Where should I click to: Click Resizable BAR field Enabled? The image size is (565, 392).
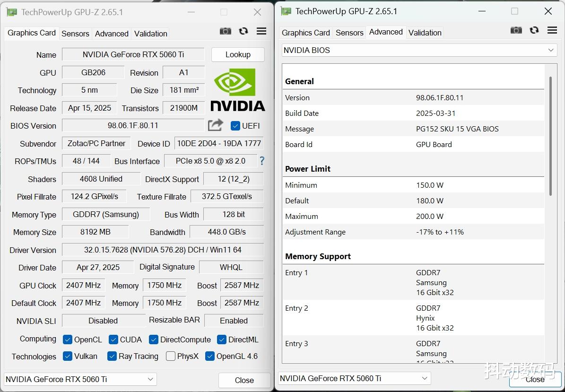[x=234, y=320]
